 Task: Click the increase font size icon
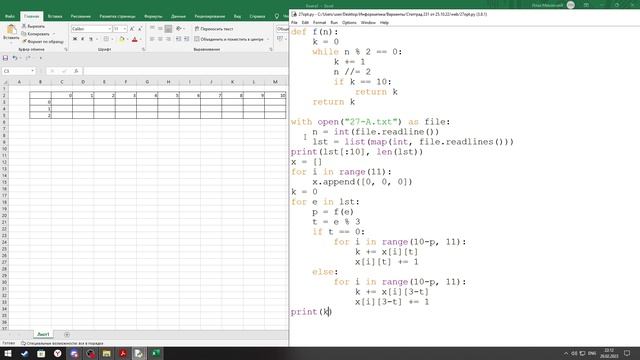pyautogui.click(x=132, y=29)
